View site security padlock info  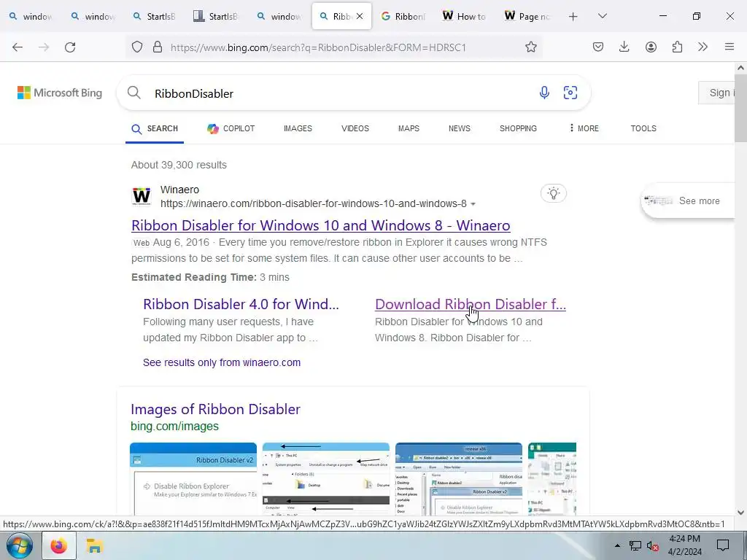point(158,47)
